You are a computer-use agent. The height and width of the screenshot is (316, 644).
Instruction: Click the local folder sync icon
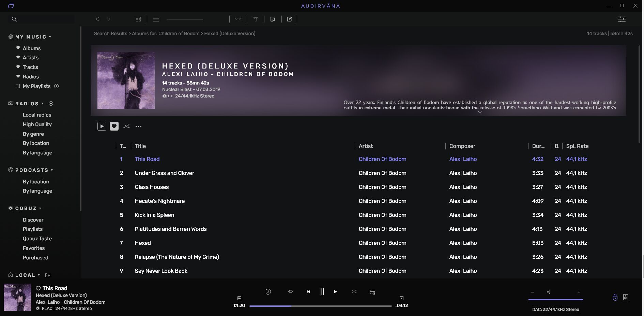point(48,275)
